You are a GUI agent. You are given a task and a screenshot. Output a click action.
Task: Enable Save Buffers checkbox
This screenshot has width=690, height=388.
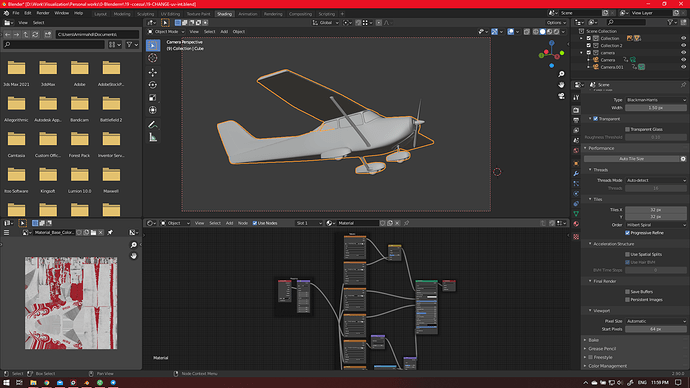point(628,292)
